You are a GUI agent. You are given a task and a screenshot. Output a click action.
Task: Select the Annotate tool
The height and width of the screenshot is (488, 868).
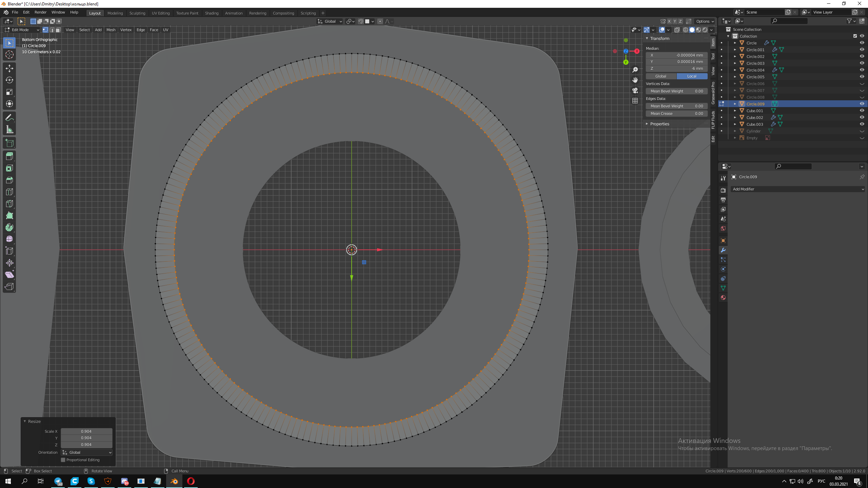tap(9, 118)
